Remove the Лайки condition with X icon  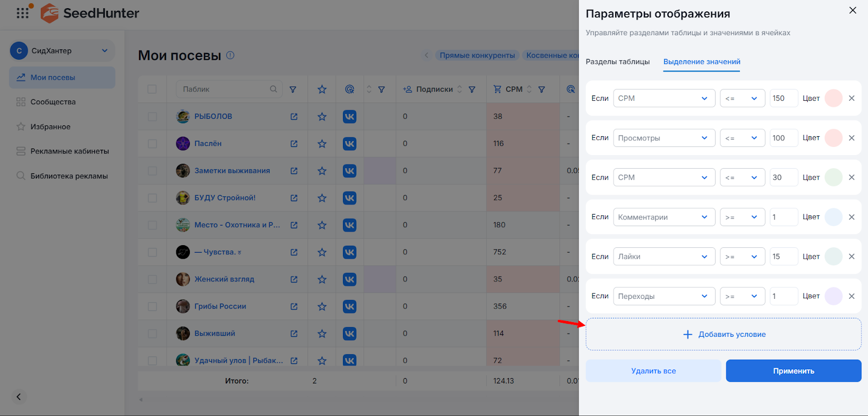click(852, 257)
